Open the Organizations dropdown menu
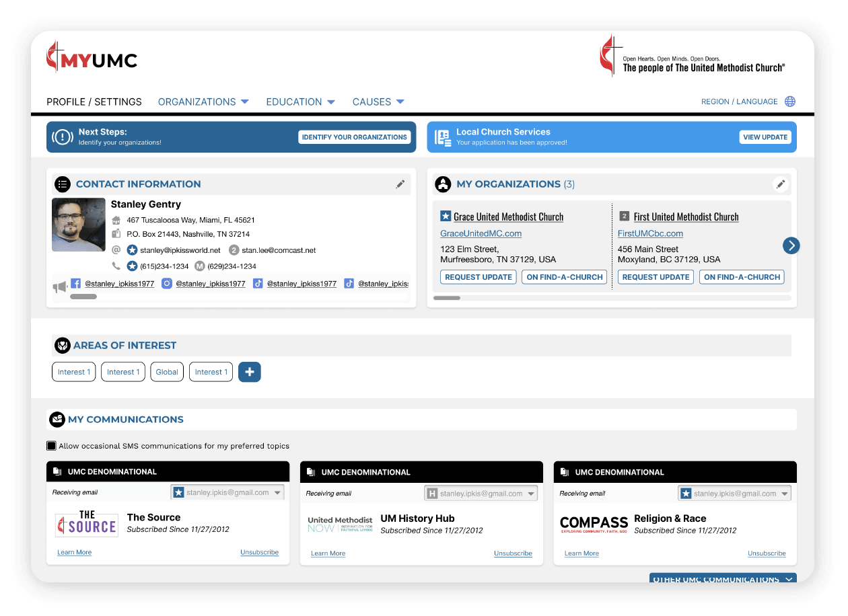Viewport: 848px width, 616px height. [x=203, y=101]
